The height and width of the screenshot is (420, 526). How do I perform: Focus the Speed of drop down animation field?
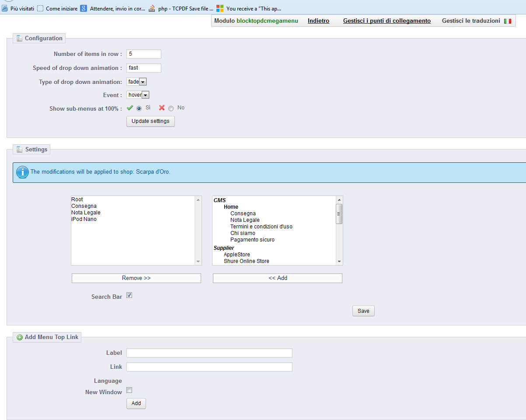click(x=144, y=68)
